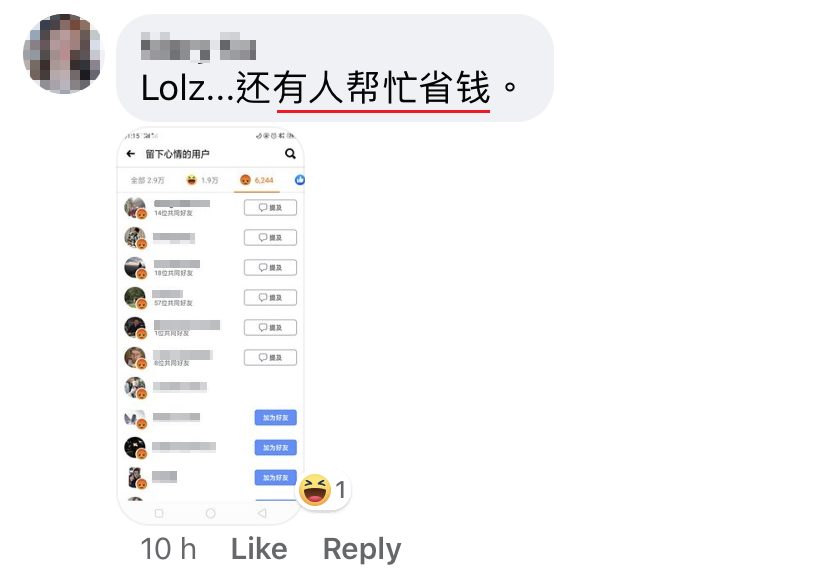Open the attached phone screenshot image

point(210,326)
